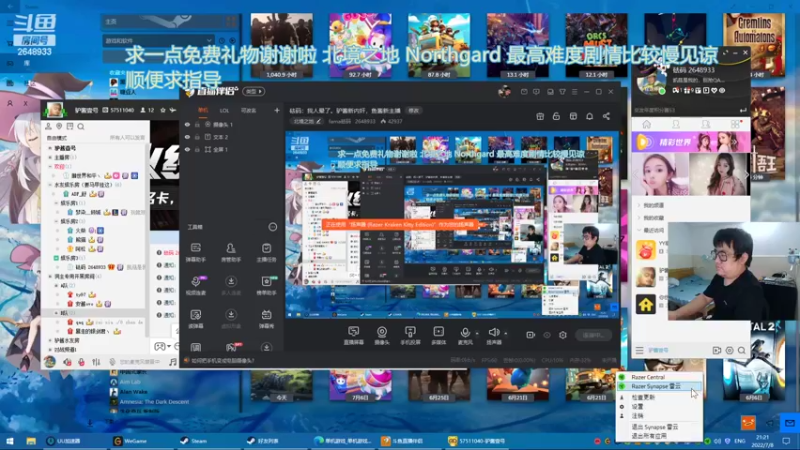This screenshot has width=800, height=450.
Task: Click the 扬声器 speaker icon in streaming app
Action: (493, 333)
